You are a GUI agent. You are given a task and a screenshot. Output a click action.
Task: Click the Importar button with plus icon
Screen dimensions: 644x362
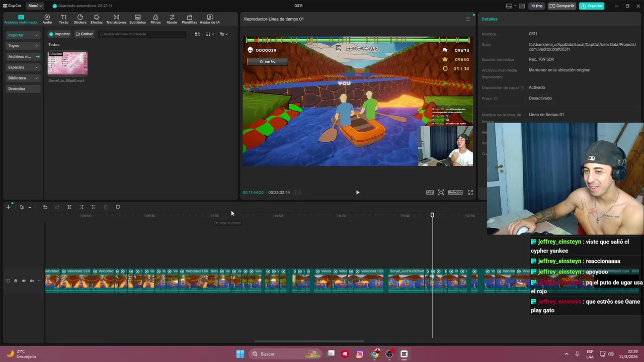pyautogui.click(x=60, y=34)
